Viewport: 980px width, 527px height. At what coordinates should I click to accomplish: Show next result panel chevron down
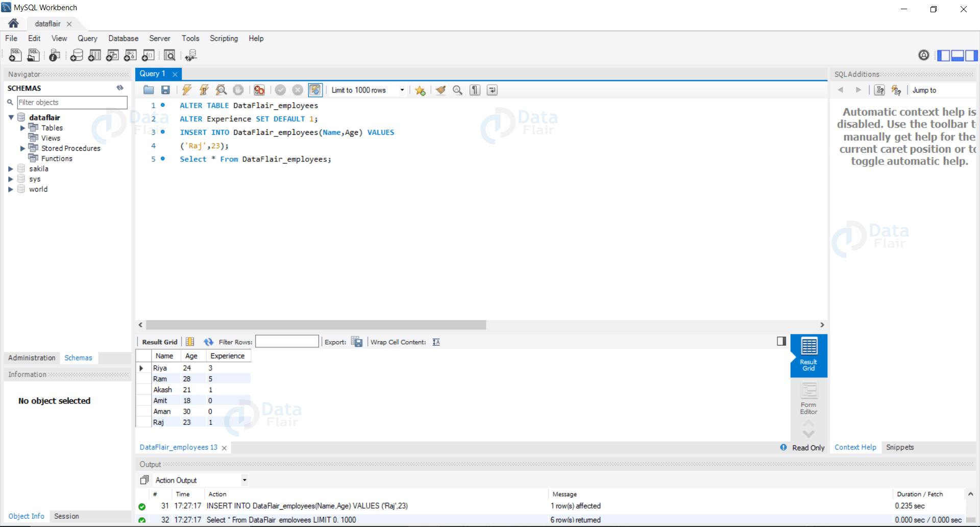[808, 434]
